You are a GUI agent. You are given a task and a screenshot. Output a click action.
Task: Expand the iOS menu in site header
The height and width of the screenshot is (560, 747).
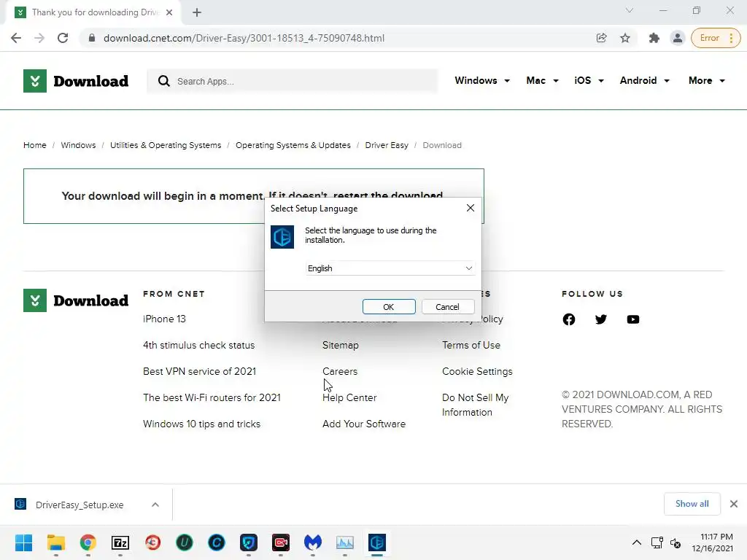589,80
